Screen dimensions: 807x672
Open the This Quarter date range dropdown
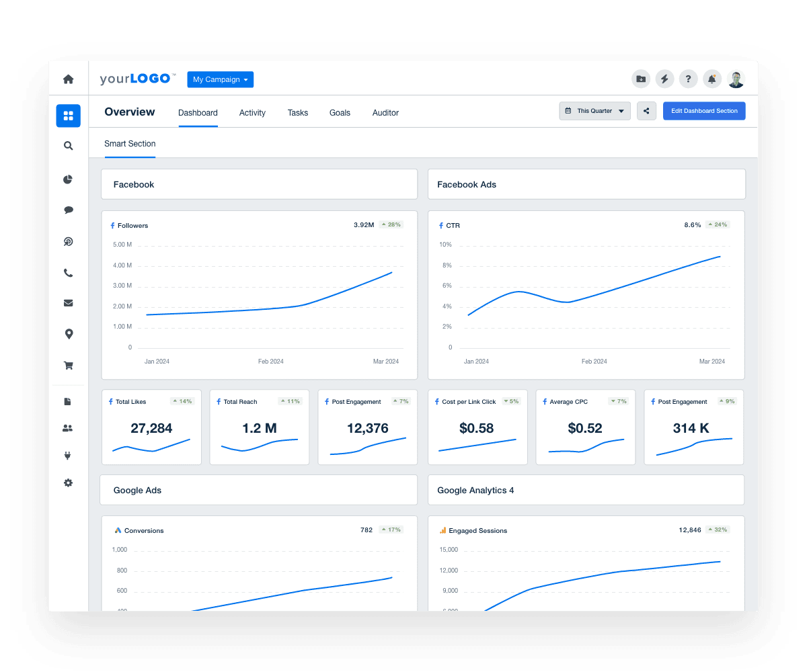(x=594, y=111)
